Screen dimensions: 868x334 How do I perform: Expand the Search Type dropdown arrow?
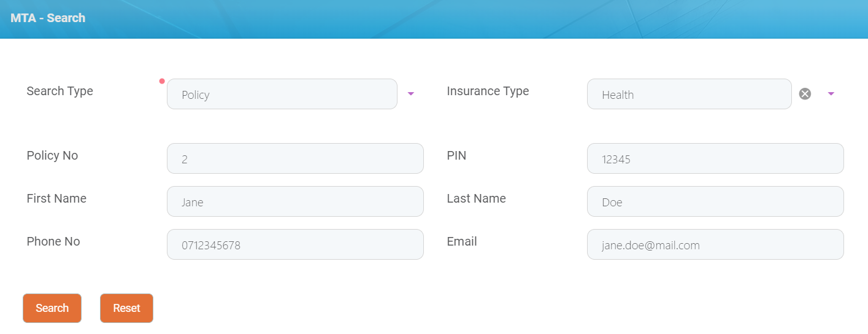coord(411,94)
